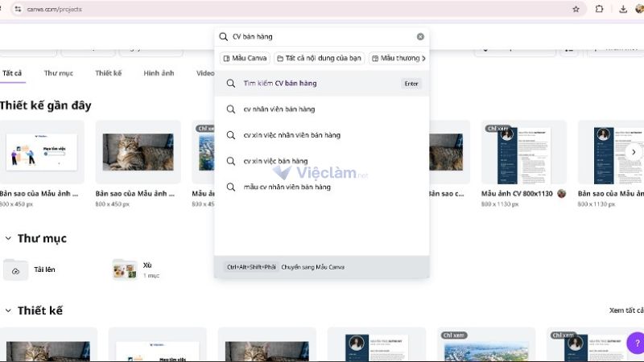The width and height of the screenshot is (644, 362).
Task: Open the purple help question mark button
Action: tap(636, 343)
